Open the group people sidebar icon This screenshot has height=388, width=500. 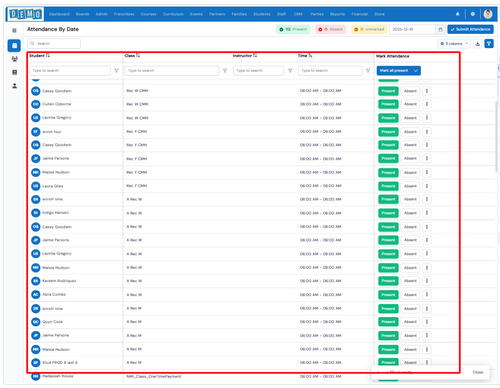[x=14, y=59]
